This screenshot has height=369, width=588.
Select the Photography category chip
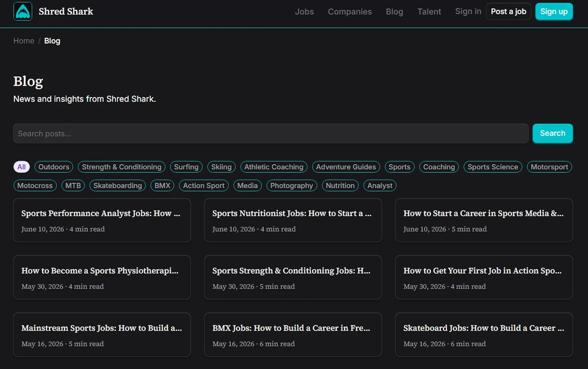coord(292,186)
